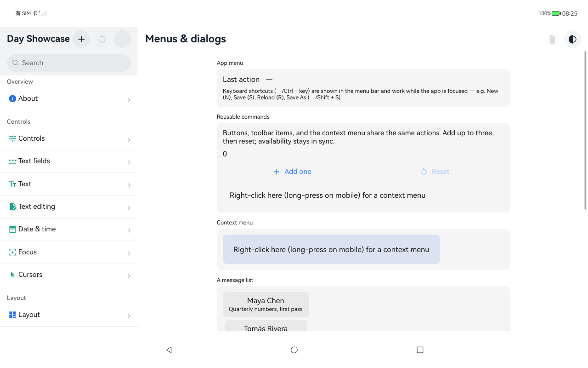Click the reset arrow icon in sidebar header
This screenshot has width=588, height=368.
click(102, 39)
